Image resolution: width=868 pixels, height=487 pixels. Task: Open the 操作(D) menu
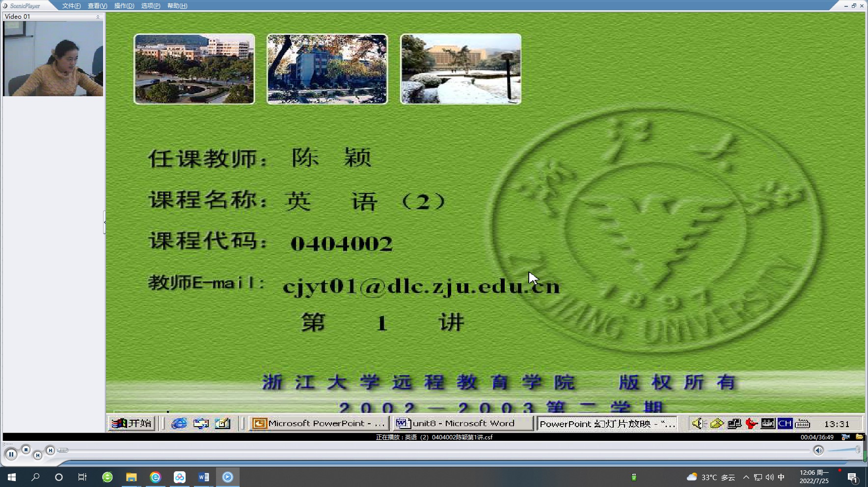click(x=124, y=6)
